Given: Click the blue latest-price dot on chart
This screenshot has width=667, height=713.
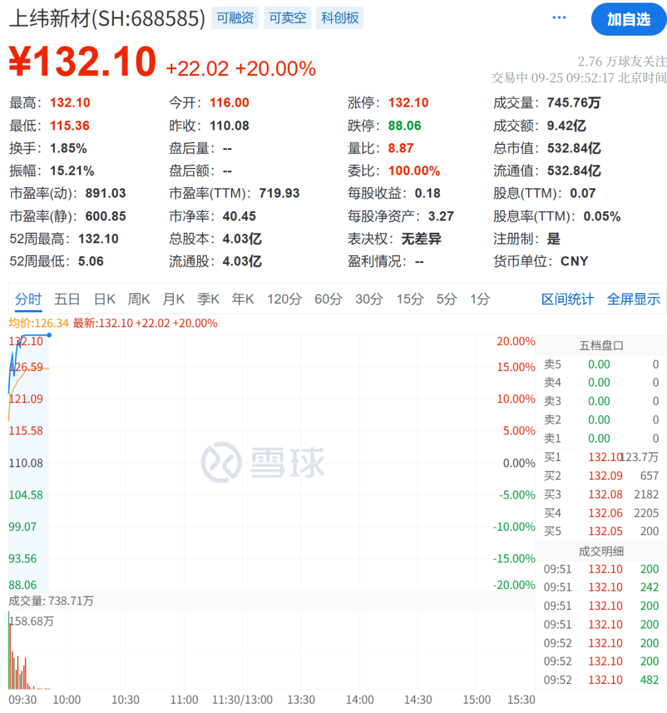Looking at the screenshot, I should point(49,335).
